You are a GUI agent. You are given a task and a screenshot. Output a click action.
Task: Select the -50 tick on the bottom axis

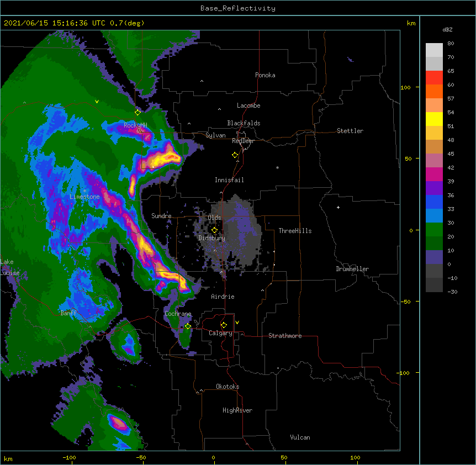point(141,457)
